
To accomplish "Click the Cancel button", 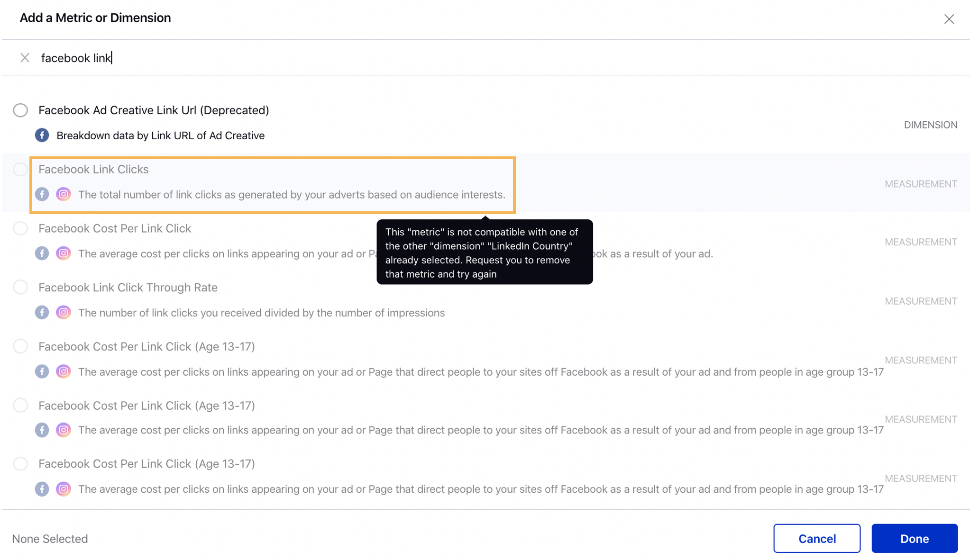I will click(817, 539).
